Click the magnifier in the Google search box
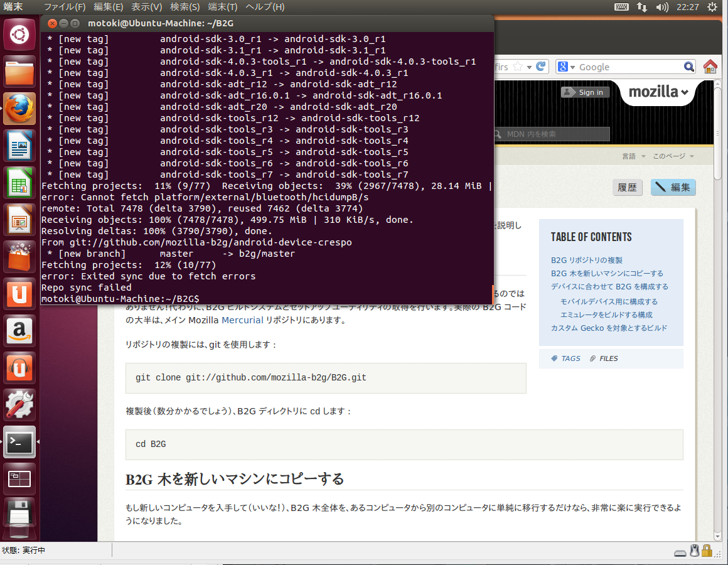728x565 pixels. click(x=689, y=67)
